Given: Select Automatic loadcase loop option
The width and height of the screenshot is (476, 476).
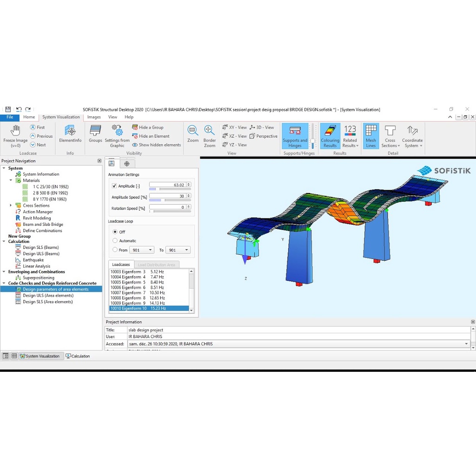Looking at the screenshot, I should (115, 241).
